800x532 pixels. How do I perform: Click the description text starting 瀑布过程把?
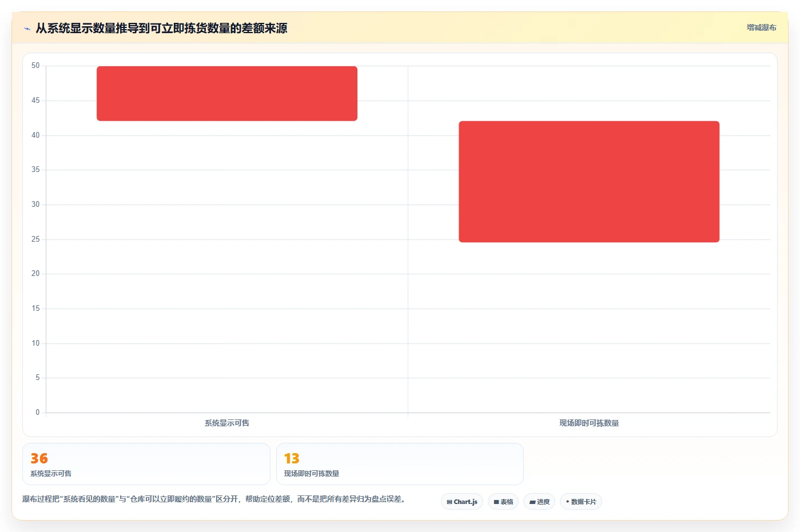click(215, 499)
